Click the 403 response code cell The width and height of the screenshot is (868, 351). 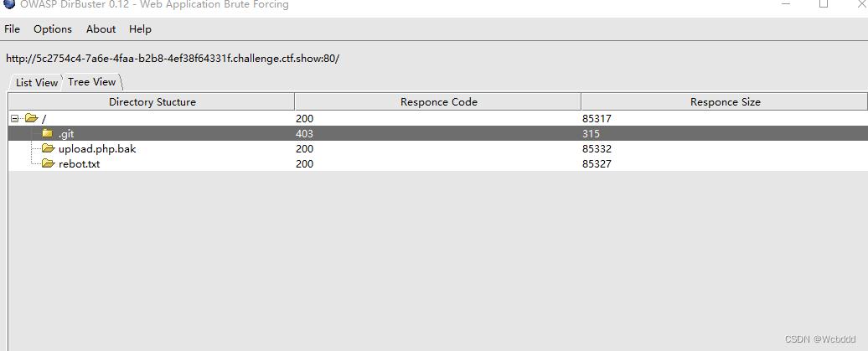click(x=304, y=133)
